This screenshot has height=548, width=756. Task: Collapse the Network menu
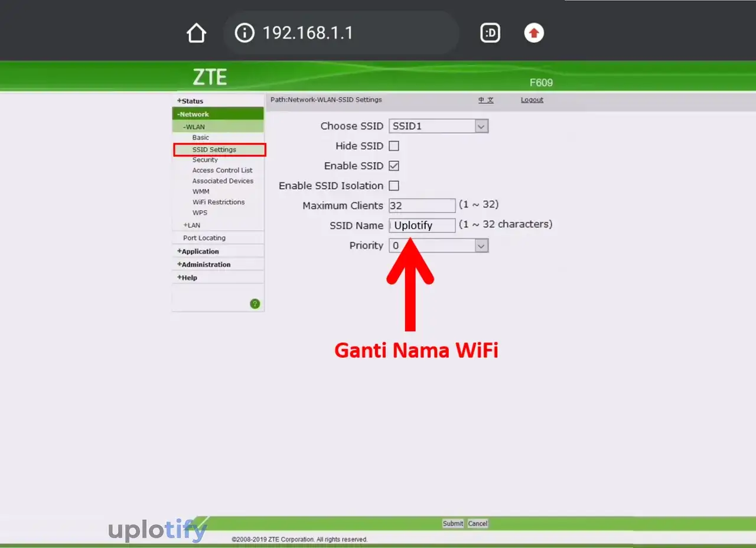(x=218, y=114)
